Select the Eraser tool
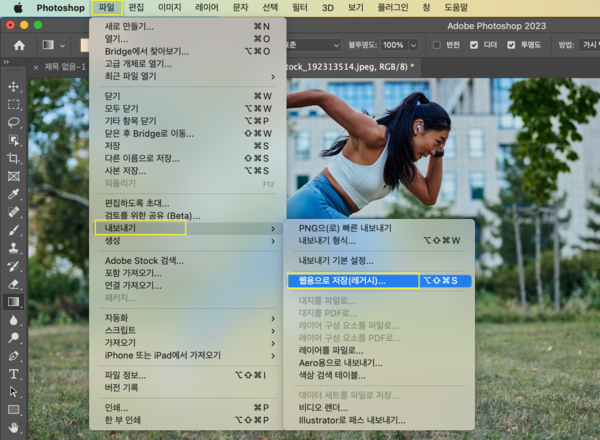The width and height of the screenshot is (600, 440). [14, 284]
